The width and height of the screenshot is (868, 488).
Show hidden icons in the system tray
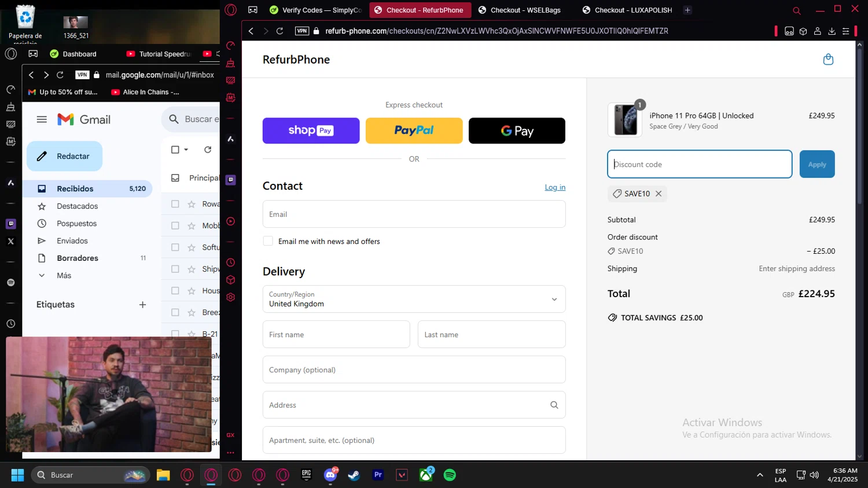[760, 475]
